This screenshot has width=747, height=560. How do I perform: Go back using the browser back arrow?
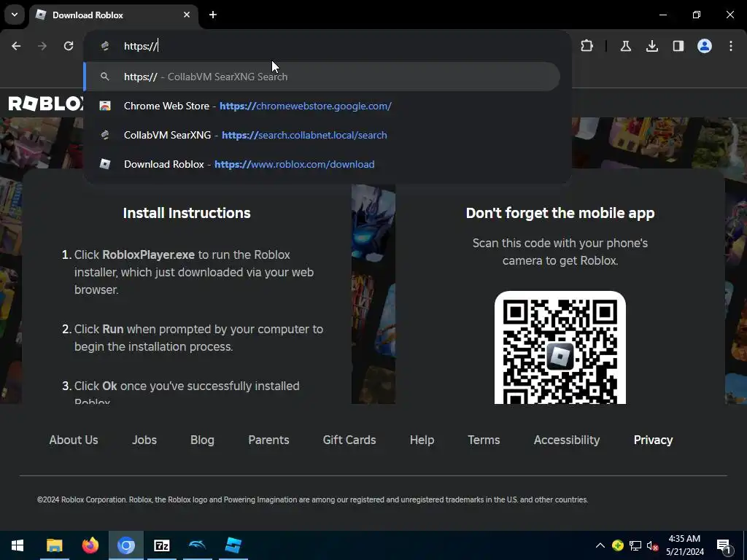point(16,46)
